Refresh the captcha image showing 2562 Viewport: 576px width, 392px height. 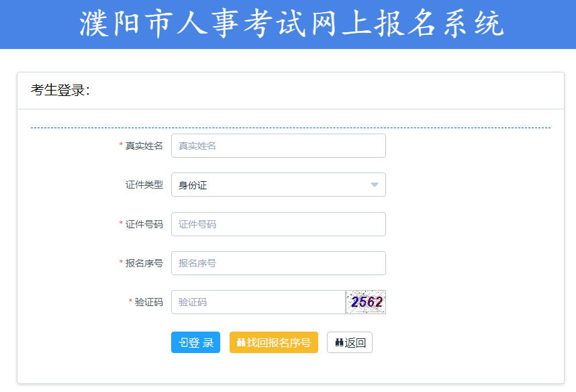[366, 302]
